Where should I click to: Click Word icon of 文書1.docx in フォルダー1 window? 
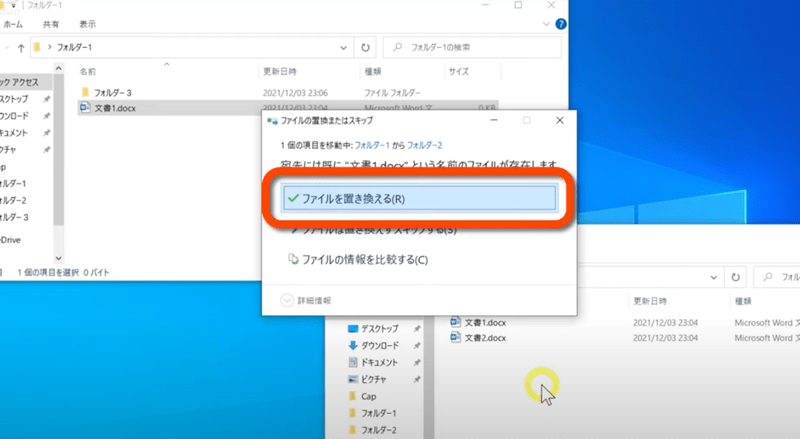85,107
